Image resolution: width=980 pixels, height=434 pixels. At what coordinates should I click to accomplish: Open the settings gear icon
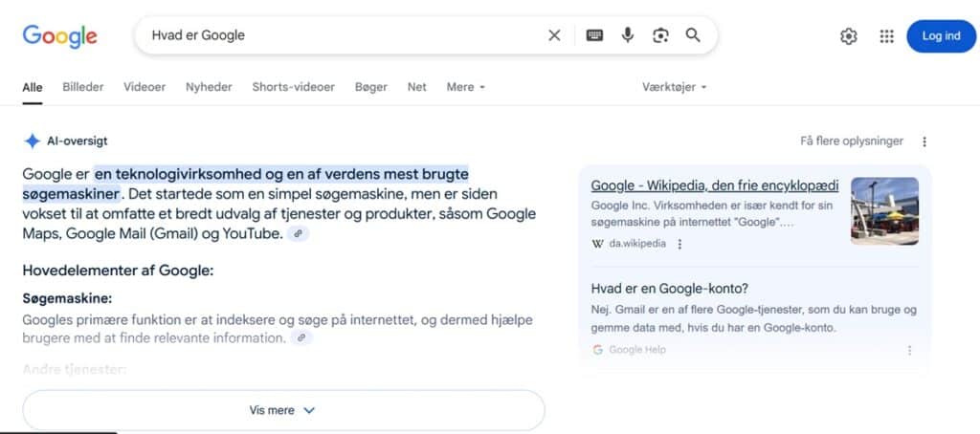click(848, 36)
